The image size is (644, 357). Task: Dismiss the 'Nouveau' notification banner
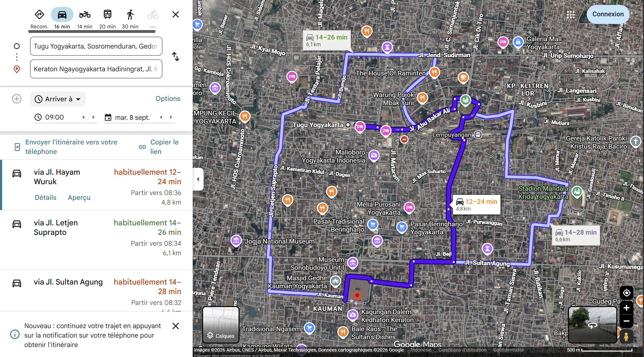coord(176,326)
